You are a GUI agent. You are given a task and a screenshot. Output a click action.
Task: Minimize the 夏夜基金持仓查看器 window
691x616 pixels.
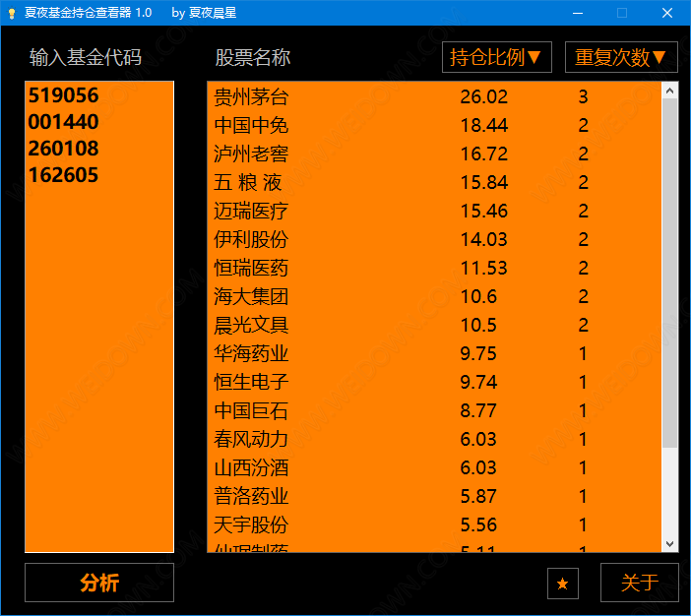tap(578, 13)
